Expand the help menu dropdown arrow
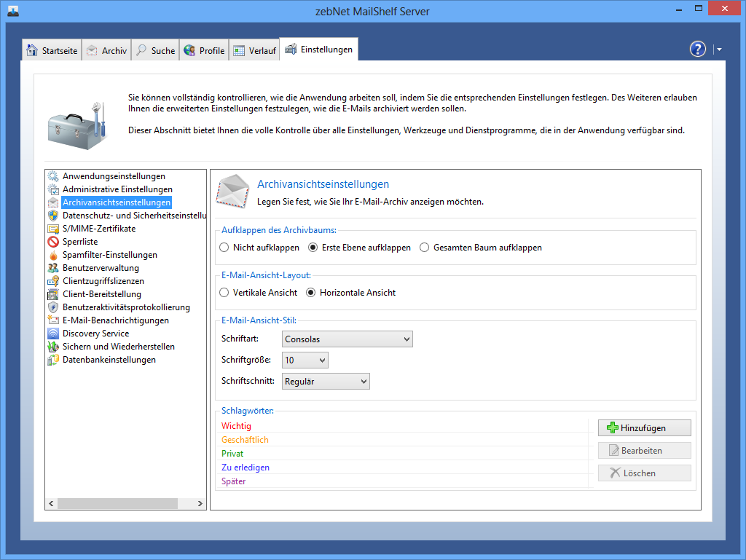Screen dimensions: 746x560 (x=719, y=49)
